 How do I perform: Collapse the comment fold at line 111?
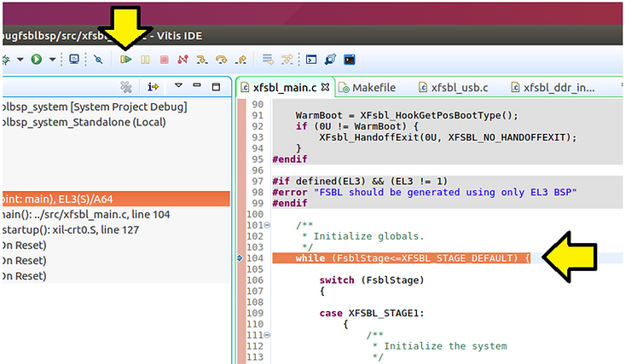coord(269,335)
